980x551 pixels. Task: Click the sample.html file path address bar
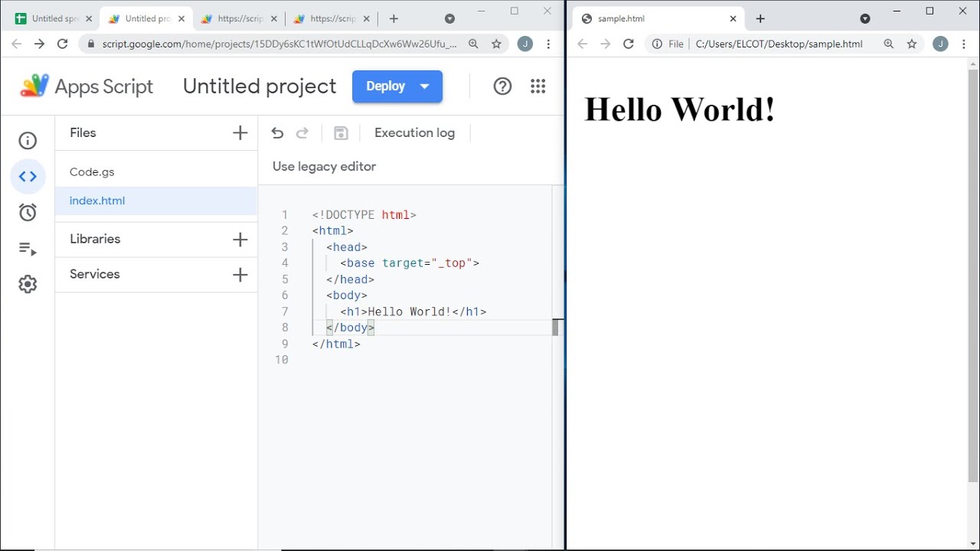779,44
